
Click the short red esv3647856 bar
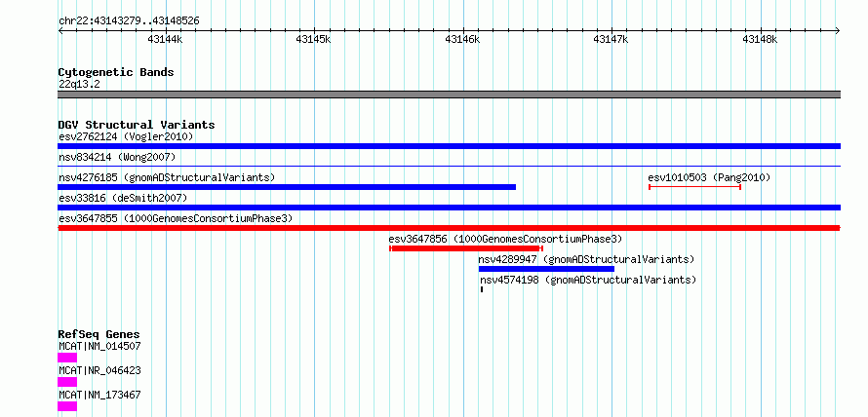pyautogui.click(x=466, y=248)
